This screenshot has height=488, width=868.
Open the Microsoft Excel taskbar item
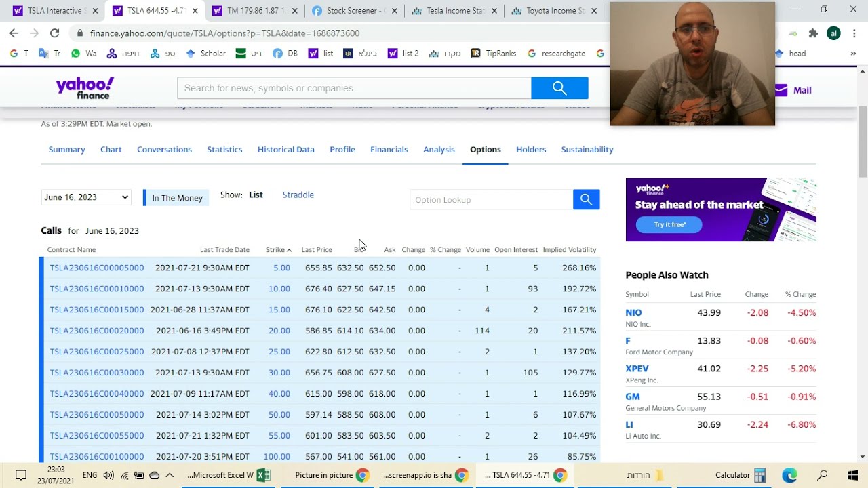(x=229, y=475)
